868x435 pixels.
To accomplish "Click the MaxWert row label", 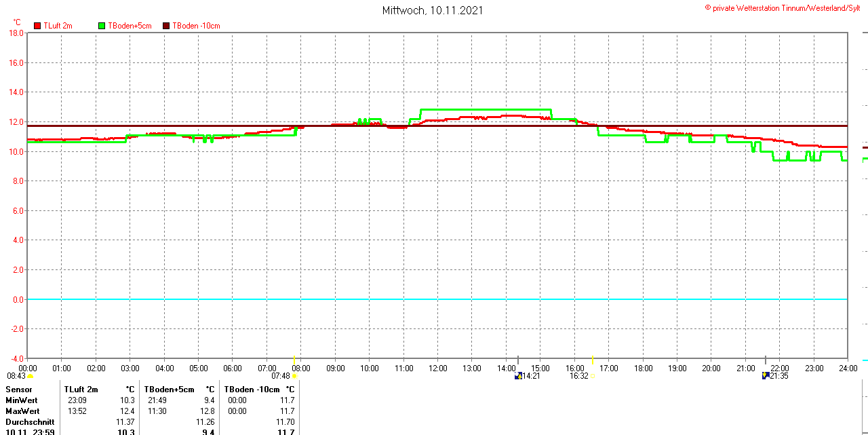I will click(x=22, y=411).
